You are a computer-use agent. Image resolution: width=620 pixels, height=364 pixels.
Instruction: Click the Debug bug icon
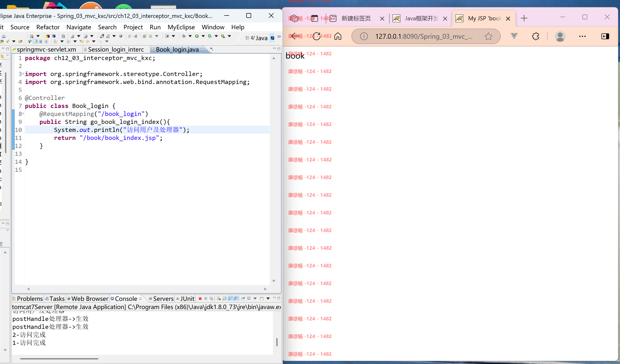(x=184, y=36)
